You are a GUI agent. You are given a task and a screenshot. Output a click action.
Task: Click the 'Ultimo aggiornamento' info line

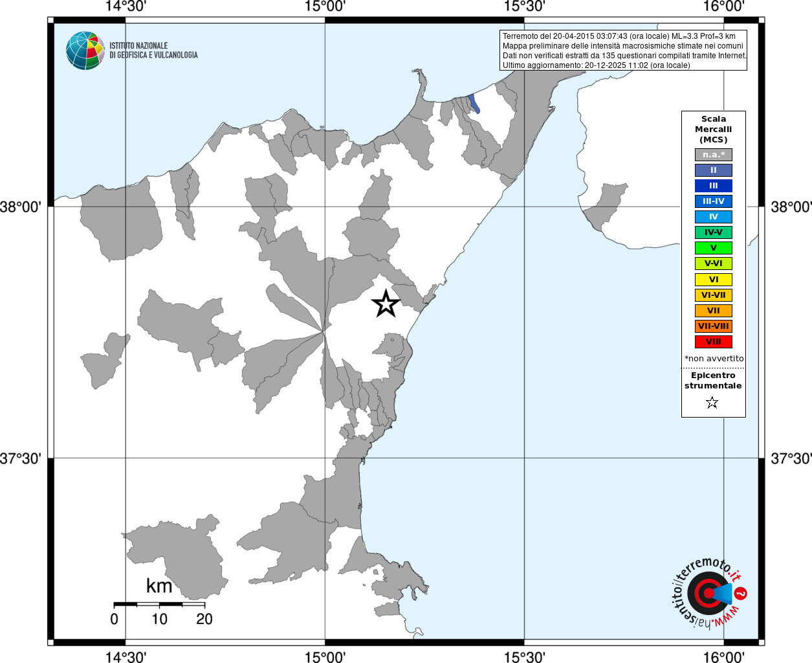point(597,65)
